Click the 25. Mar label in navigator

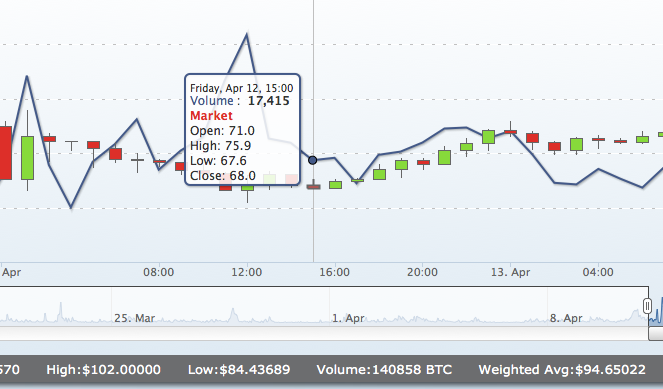coord(134,318)
